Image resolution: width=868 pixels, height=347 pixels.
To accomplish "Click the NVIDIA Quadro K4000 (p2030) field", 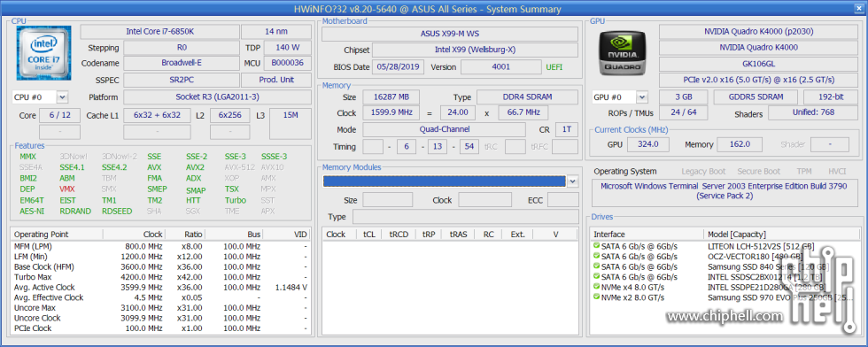I will [x=758, y=32].
